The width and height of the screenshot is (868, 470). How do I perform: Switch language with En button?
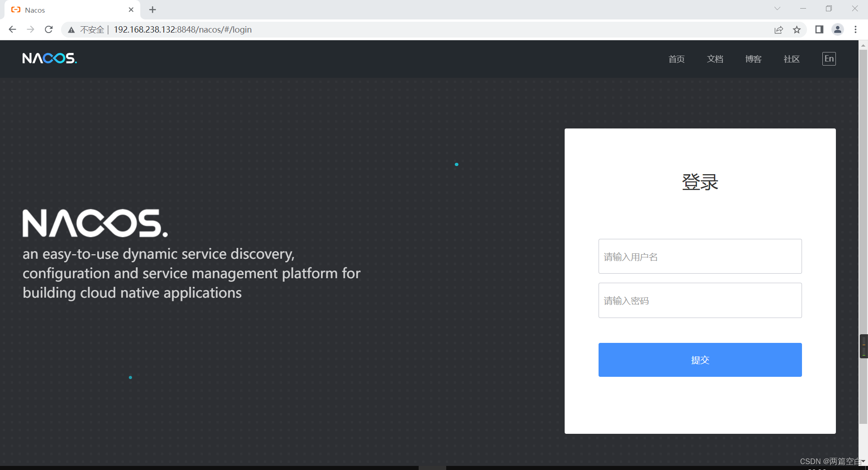pyautogui.click(x=829, y=59)
